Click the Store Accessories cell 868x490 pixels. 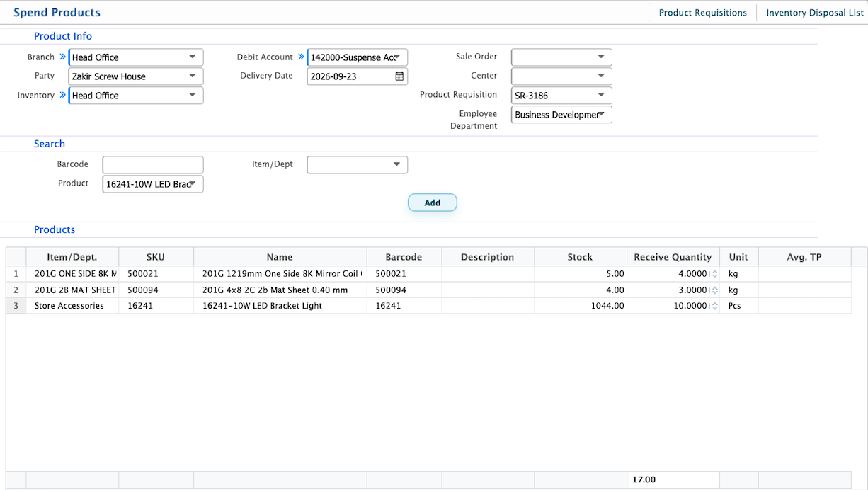72,306
